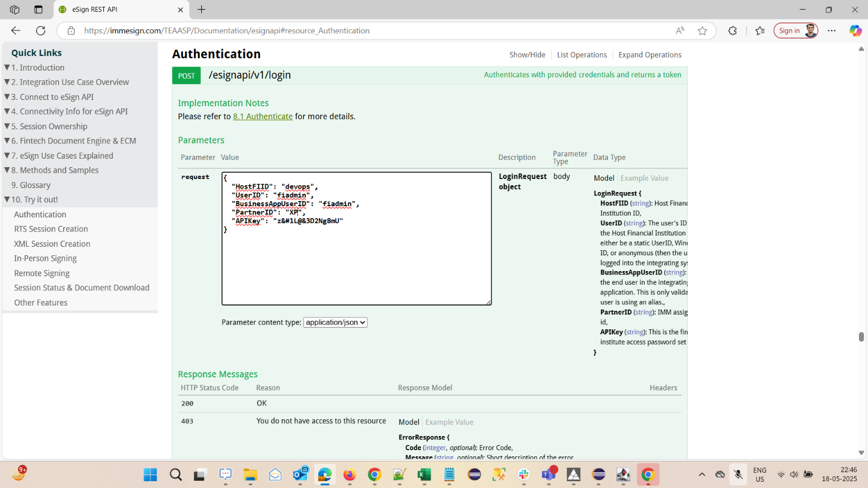Open the Windows Start menu

150,475
